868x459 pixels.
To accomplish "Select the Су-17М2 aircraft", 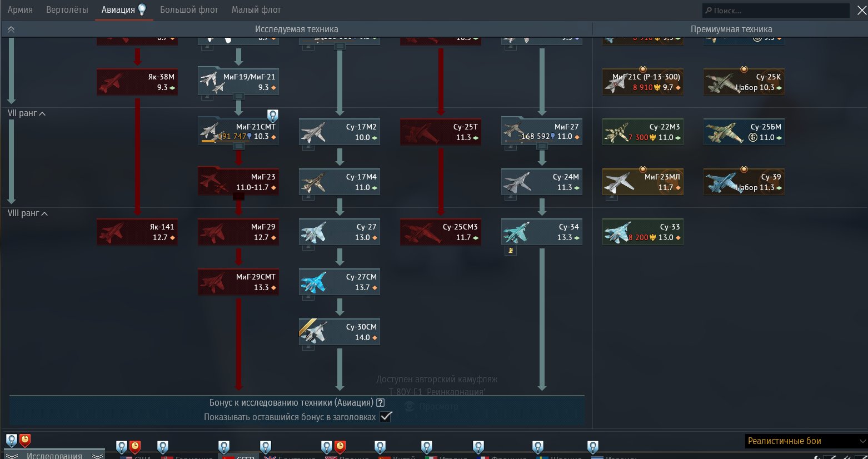I will tap(340, 132).
